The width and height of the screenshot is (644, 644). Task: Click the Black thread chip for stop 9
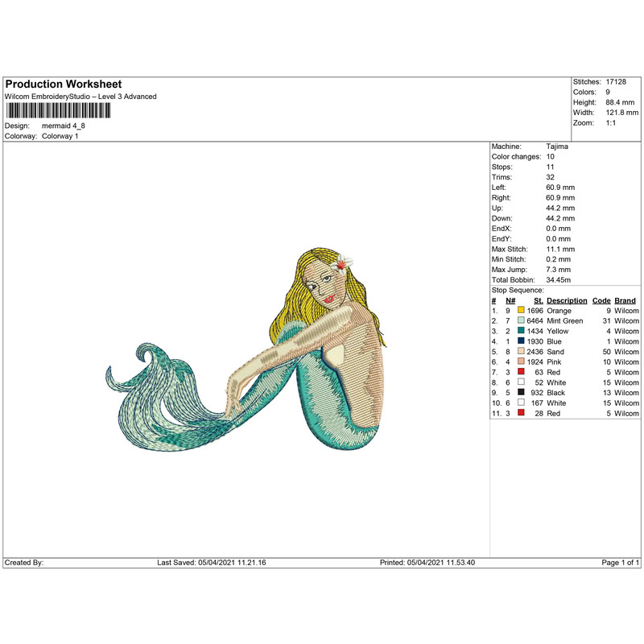pyautogui.click(x=521, y=392)
